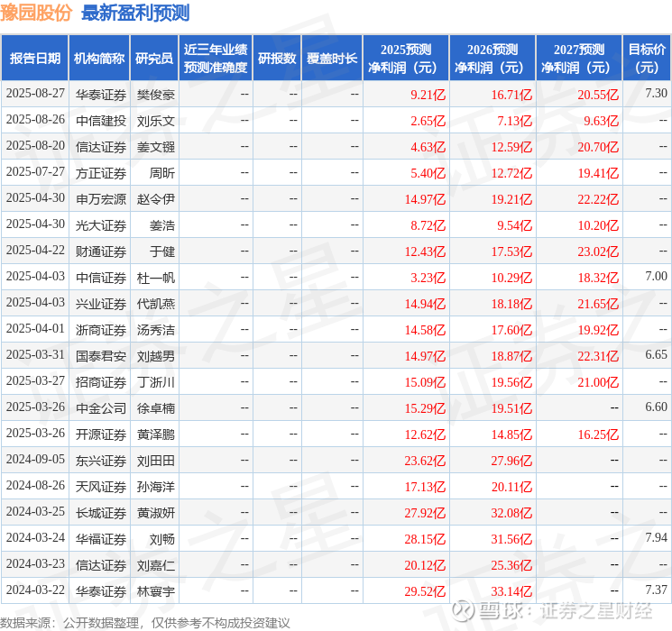
Task: Click 20.70亿 forecast value
Action: click(x=598, y=147)
